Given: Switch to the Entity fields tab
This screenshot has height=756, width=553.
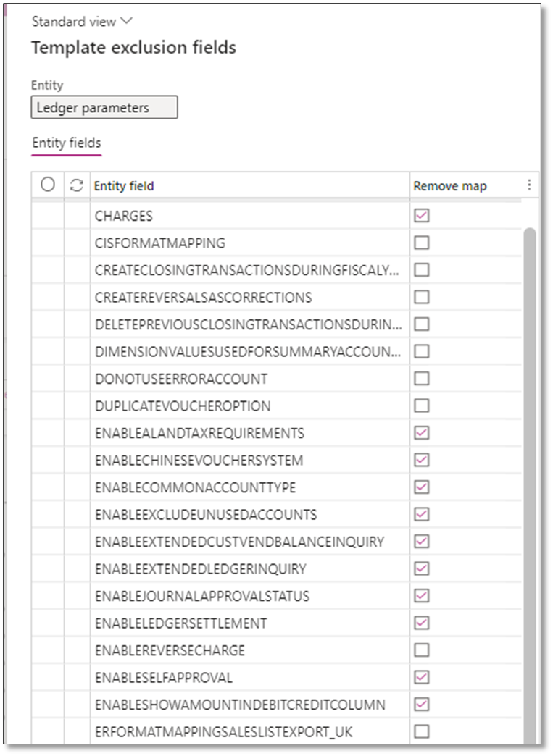Looking at the screenshot, I should pyautogui.click(x=66, y=143).
